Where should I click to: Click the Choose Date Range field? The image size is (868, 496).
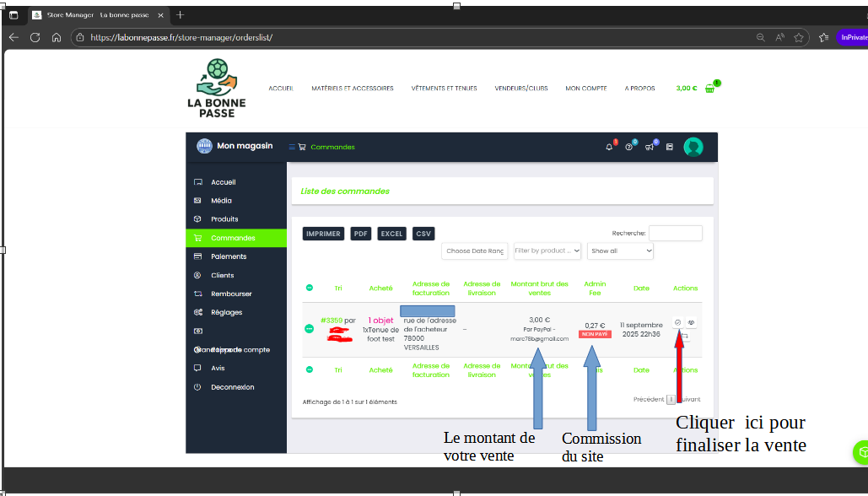[x=475, y=251]
